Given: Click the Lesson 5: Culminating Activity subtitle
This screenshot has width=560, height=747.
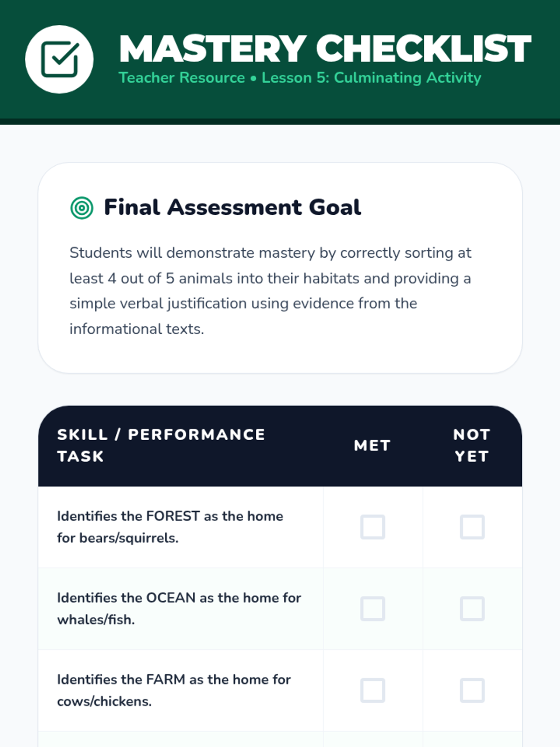Looking at the screenshot, I should click(371, 78).
